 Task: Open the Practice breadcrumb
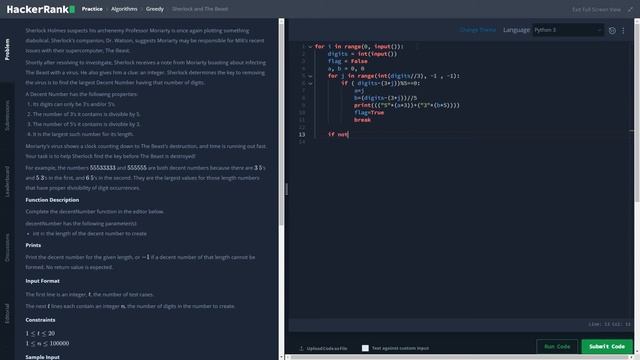click(92, 9)
